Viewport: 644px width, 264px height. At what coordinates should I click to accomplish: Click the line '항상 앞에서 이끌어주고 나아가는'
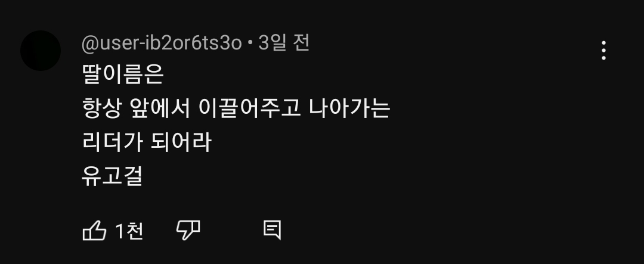(236, 108)
